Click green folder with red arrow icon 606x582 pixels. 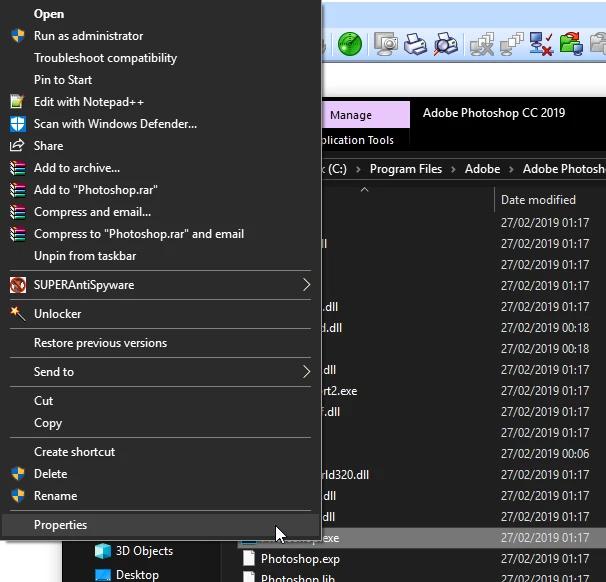tap(571, 44)
